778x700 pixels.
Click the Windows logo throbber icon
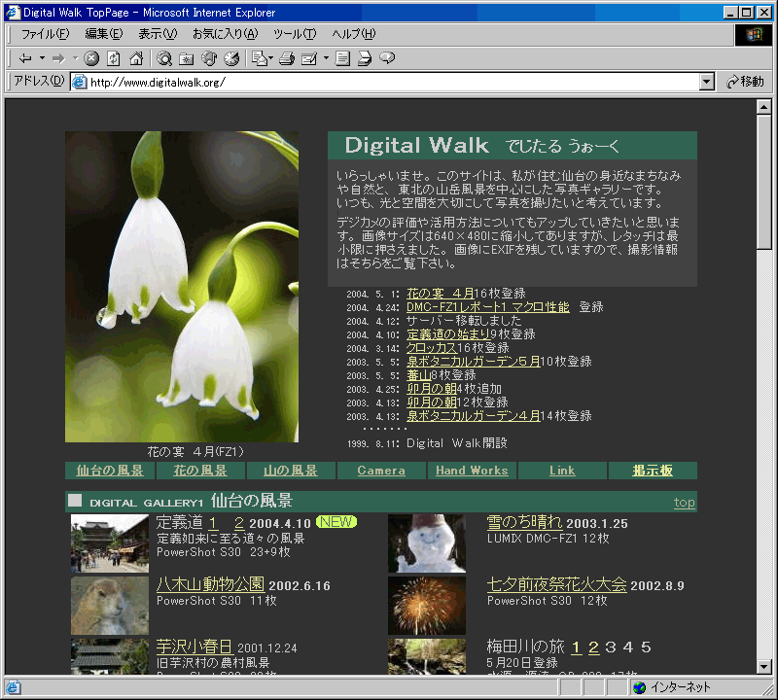point(753,35)
